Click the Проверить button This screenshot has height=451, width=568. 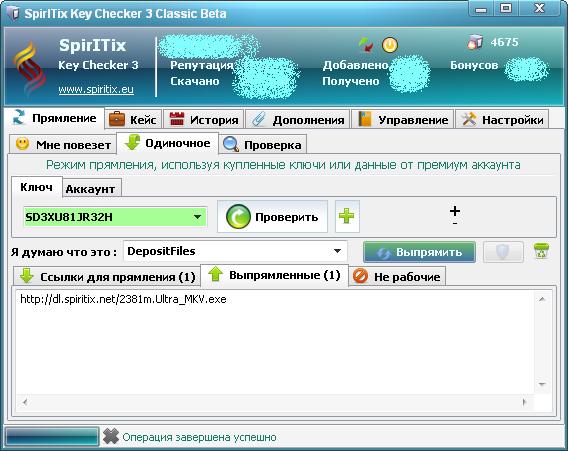coord(272,217)
